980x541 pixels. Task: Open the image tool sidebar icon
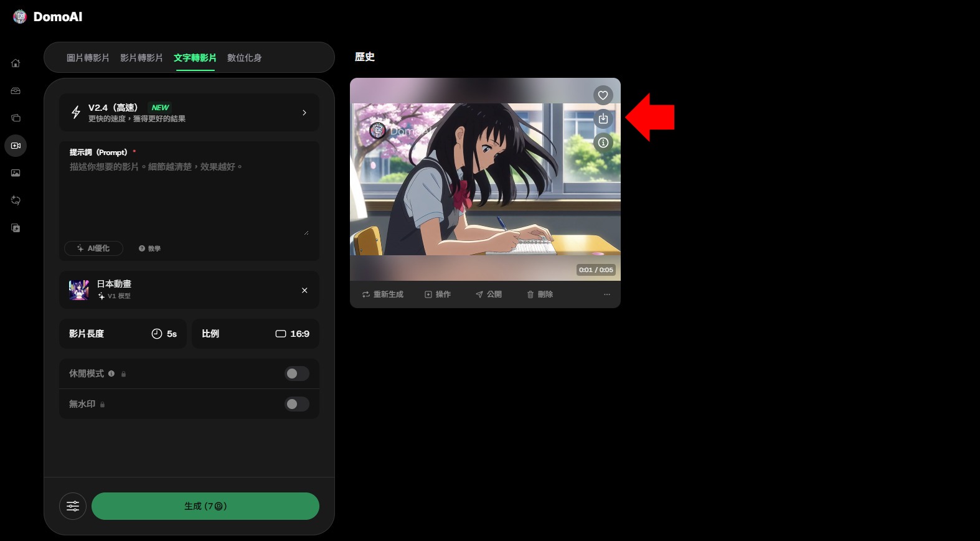point(16,173)
